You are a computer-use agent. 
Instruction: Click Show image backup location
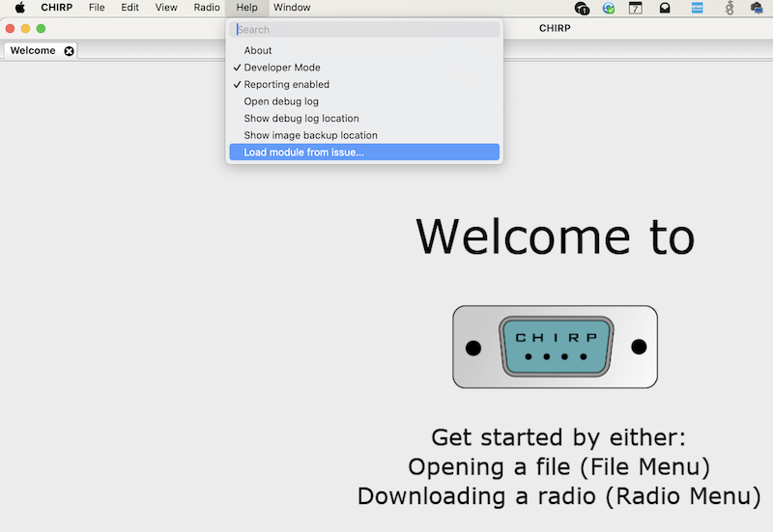coord(310,135)
